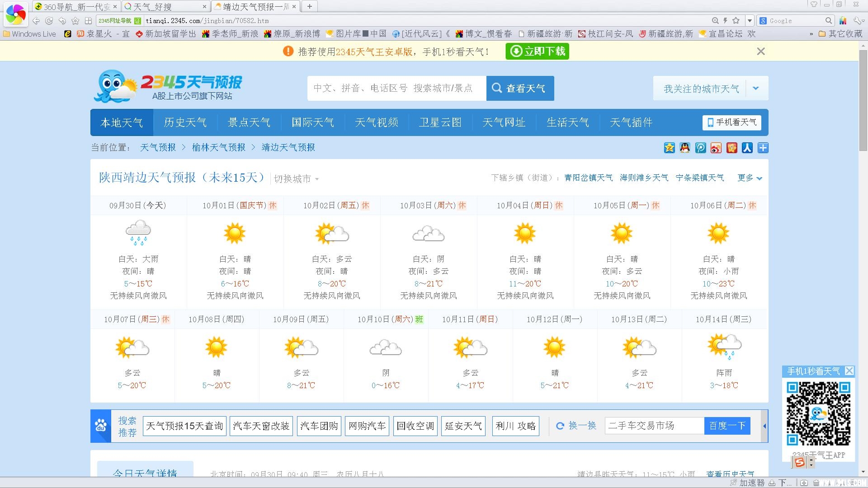The height and width of the screenshot is (488, 868).
Task: Open 青阳岔镇天气 link
Action: coord(589,178)
